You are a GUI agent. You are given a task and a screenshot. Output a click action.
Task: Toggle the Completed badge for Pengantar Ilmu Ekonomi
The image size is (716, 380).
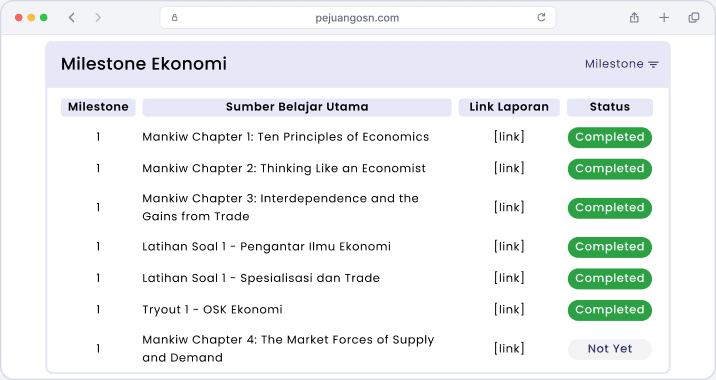pyautogui.click(x=610, y=247)
